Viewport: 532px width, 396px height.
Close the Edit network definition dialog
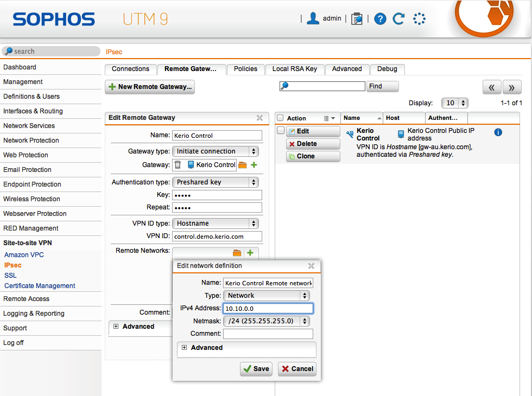click(x=311, y=266)
